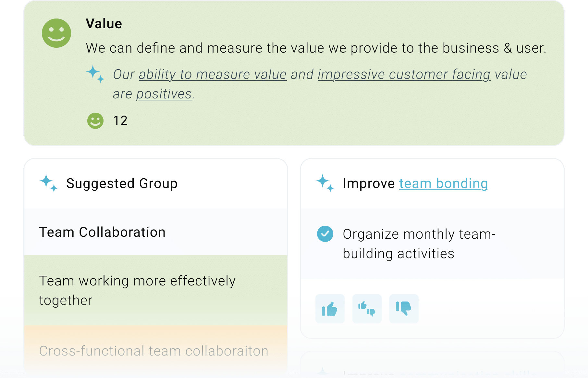Click the thumbs down feedback button

point(404,309)
